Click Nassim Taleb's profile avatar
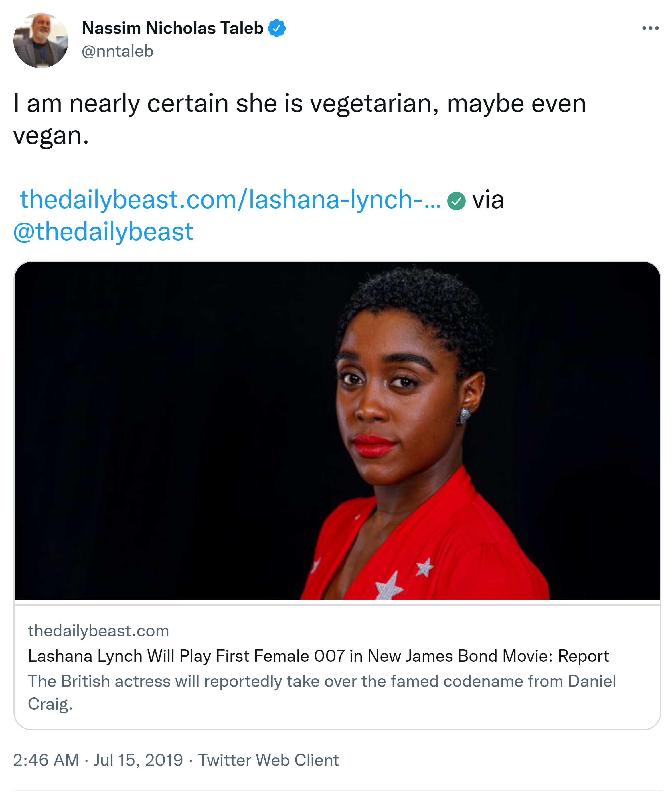 pos(41,41)
